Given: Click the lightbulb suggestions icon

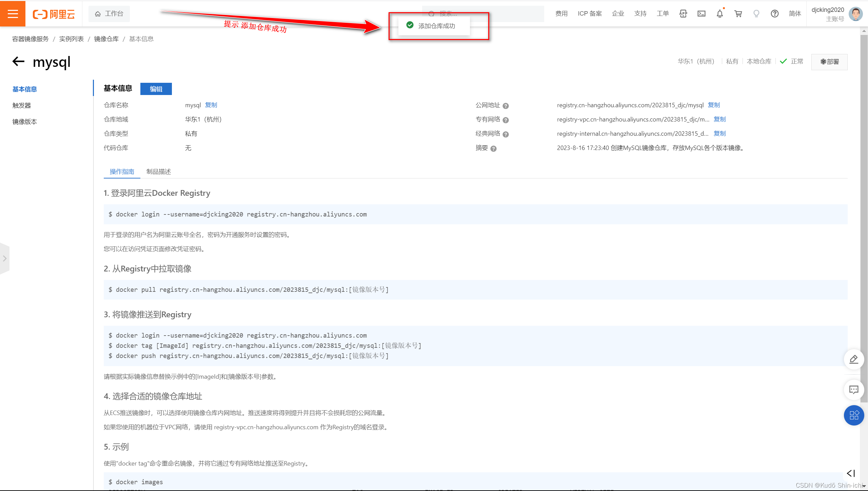Looking at the screenshot, I should (x=756, y=14).
